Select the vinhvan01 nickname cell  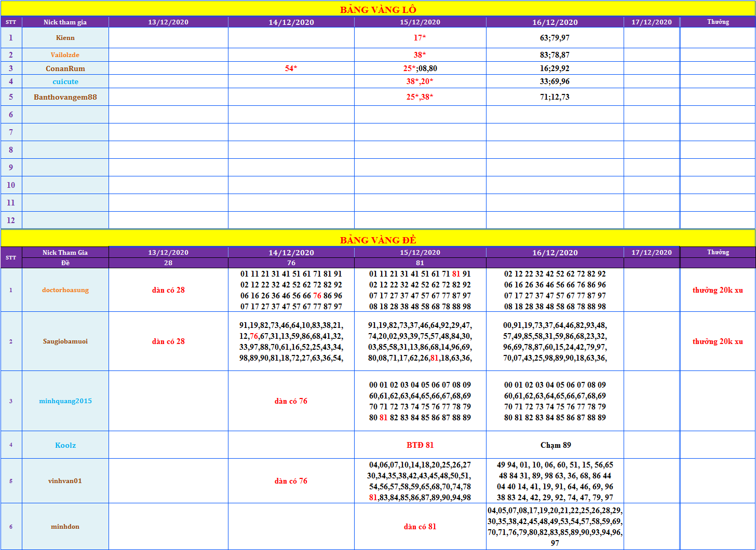click(65, 481)
